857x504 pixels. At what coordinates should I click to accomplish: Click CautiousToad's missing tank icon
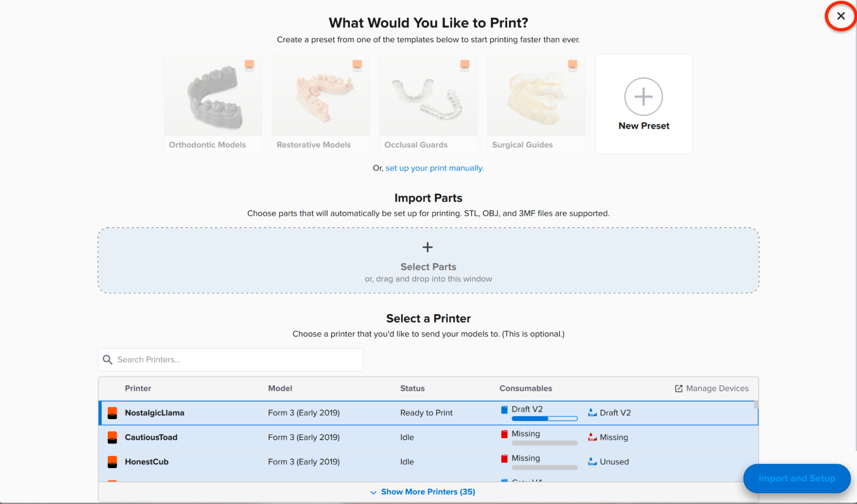pos(592,437)
